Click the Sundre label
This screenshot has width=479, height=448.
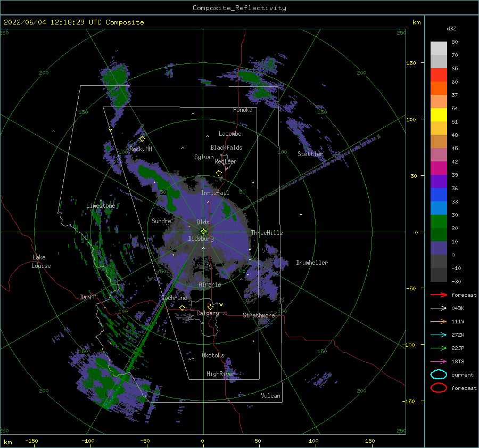(x=161, y=221)
